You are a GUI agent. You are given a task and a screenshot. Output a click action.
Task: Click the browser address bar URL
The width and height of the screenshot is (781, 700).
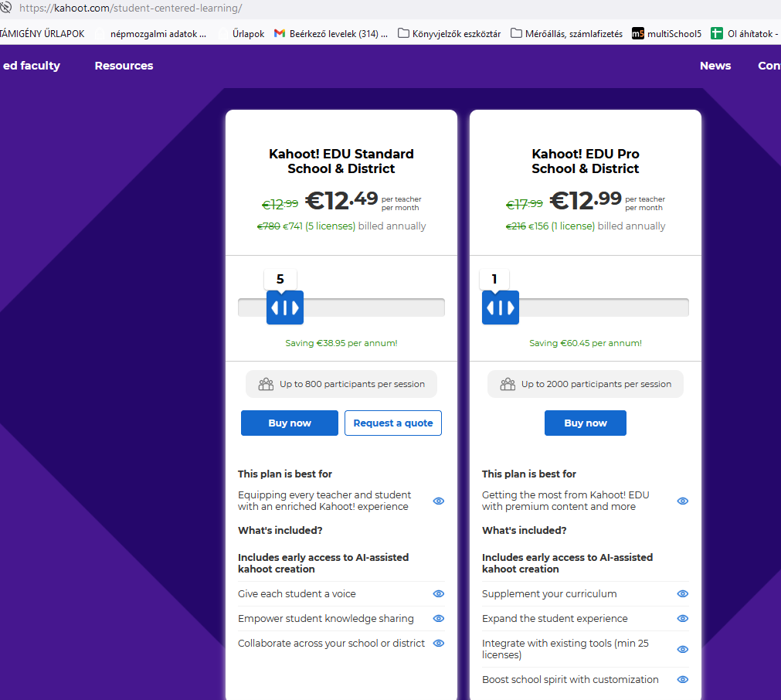click(x=131, y=8)
